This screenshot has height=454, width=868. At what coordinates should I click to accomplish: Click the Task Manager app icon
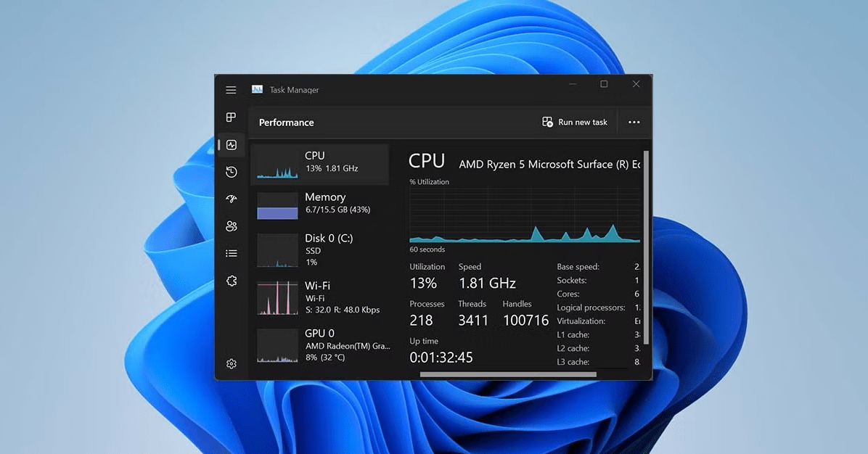[257, 89]
